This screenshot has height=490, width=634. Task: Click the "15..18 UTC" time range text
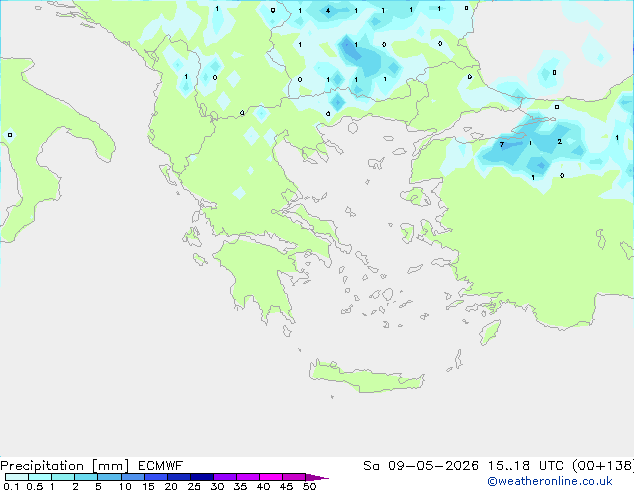tap(525, 466)
